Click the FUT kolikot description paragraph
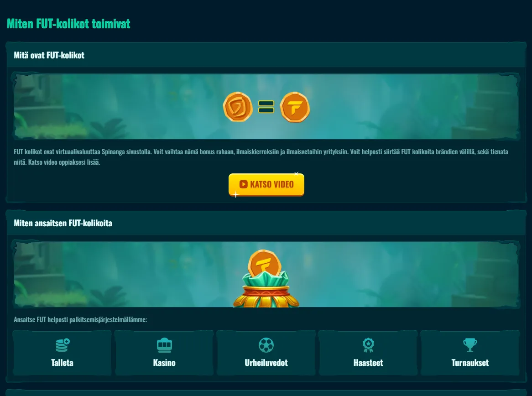Screen dimensions: 532x396 click(x=261, y=157)
